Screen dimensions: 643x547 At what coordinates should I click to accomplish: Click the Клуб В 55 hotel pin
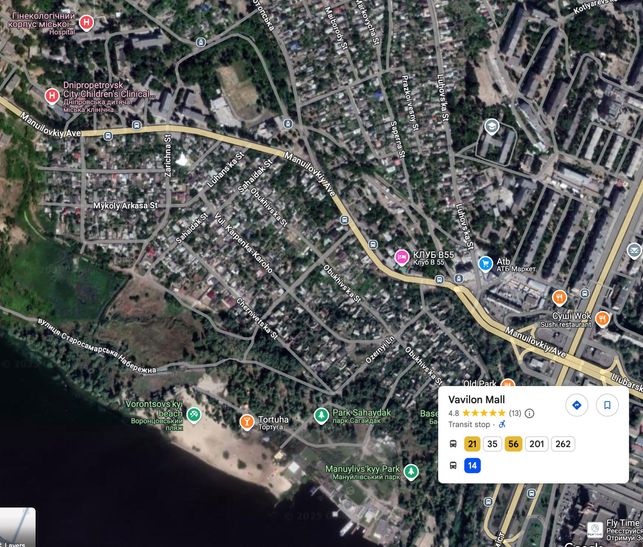click(402, 258)
